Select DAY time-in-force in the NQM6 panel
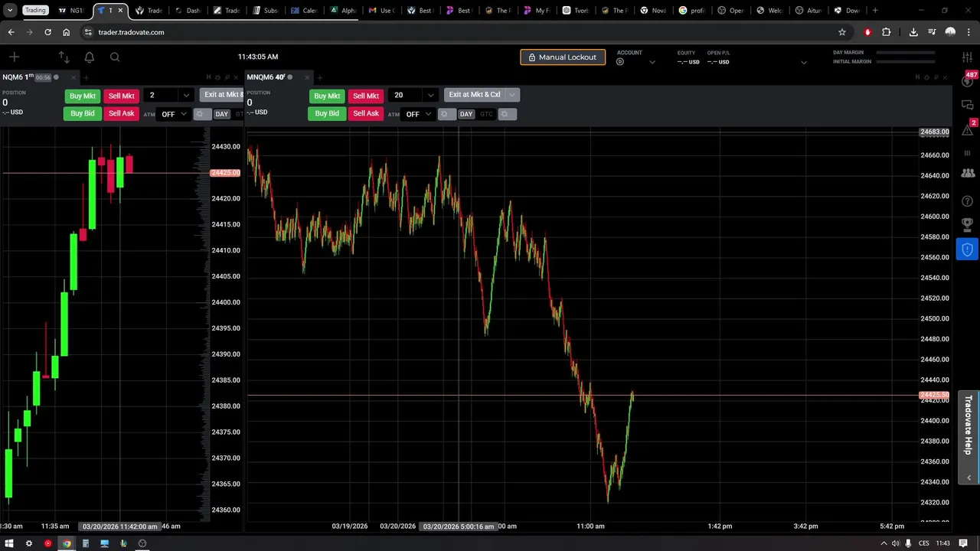 pos(221,114)
